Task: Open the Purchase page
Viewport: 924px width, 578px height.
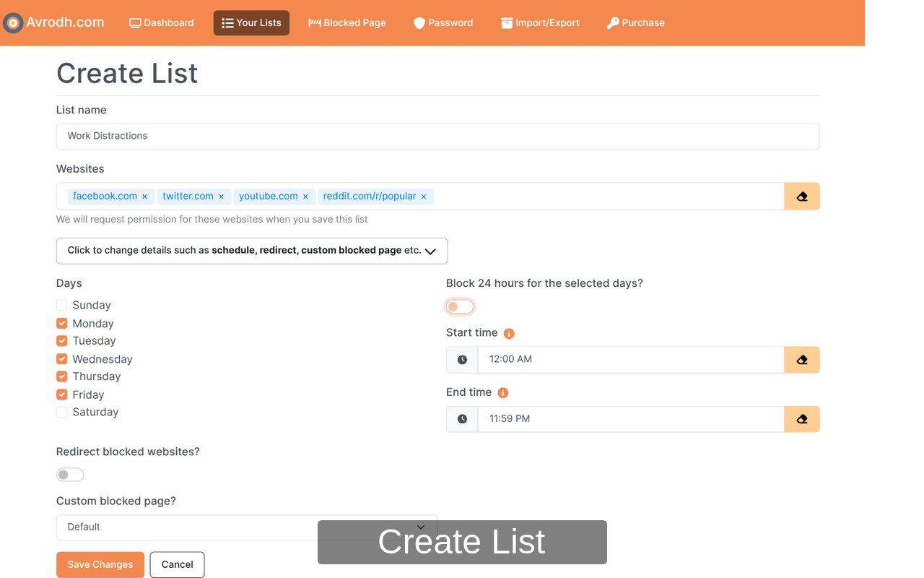Action: pos(636,22)
